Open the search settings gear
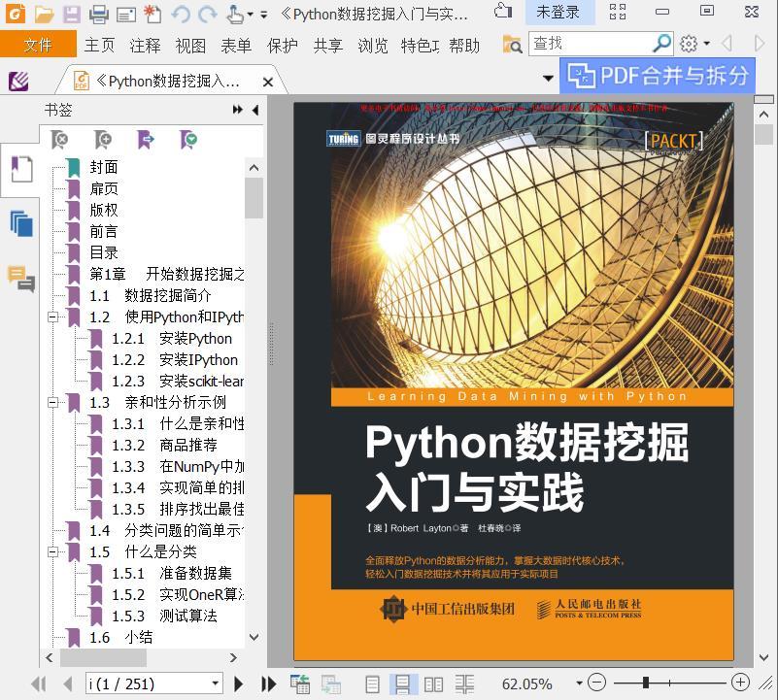The height and width of the screenshot is (700, 778). point(689,44)
